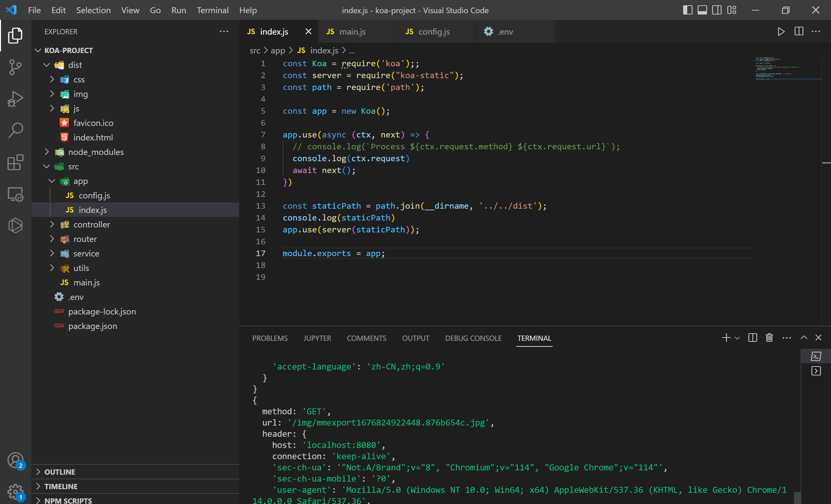Switch to config.js editor tab
The width and height of the screenshot is (831, 504).
(436, 31)
